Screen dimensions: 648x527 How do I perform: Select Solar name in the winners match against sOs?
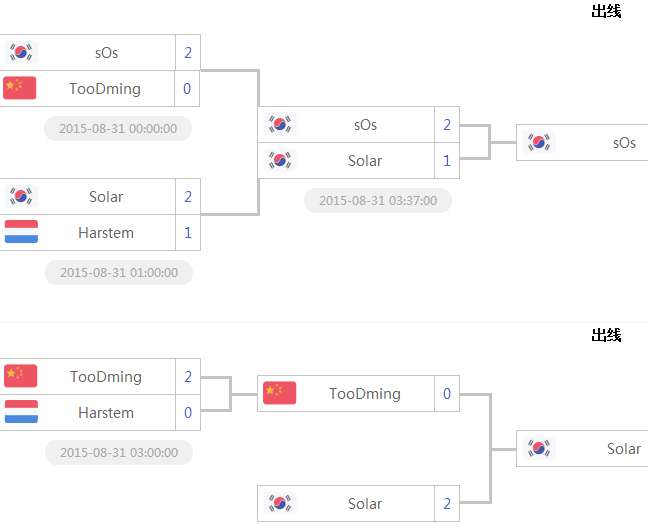point(365,161)
